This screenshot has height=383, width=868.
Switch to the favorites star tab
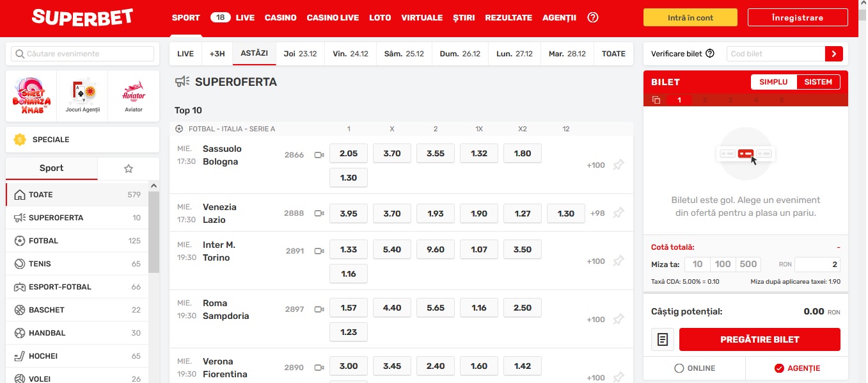click(129, 168)
